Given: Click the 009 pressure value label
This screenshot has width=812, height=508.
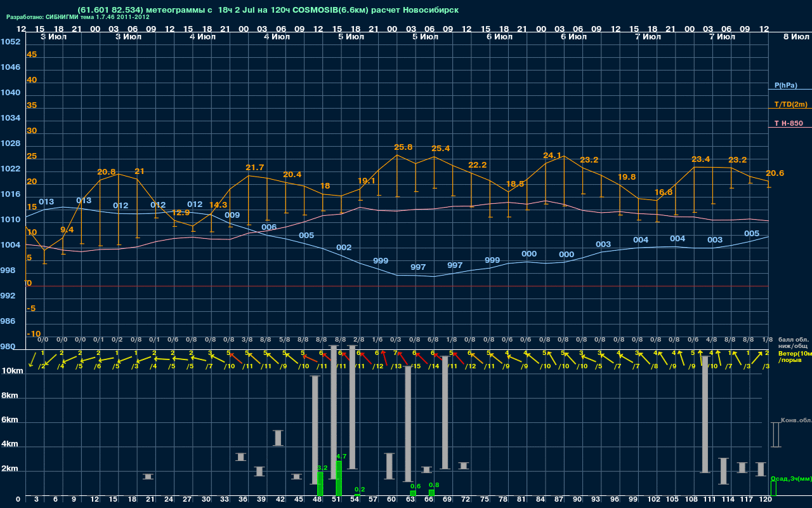Looking at the screenshot, I should tap(232, 215).
